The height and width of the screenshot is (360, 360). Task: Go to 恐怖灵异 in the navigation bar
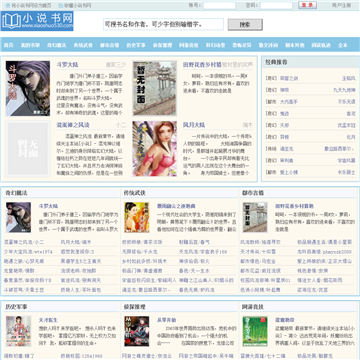242,45
